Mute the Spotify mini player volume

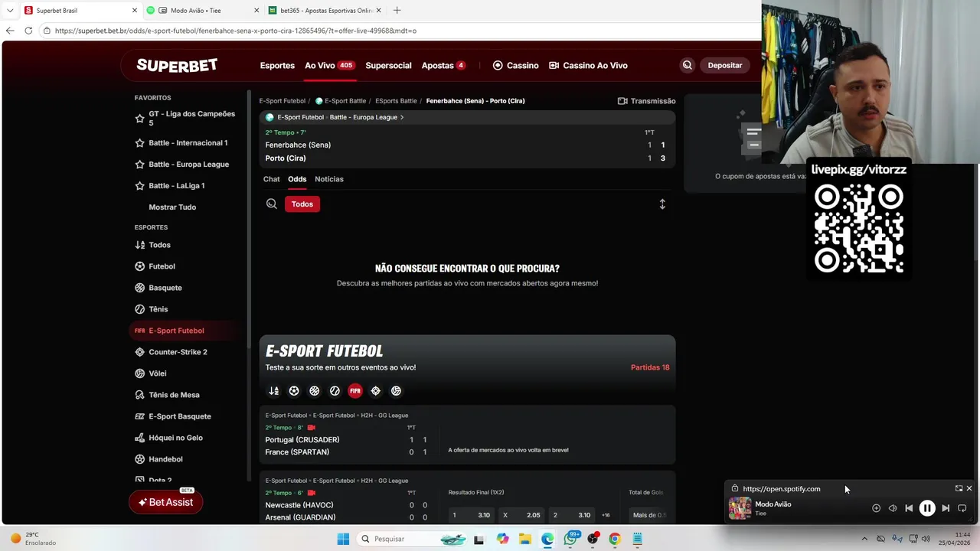893,508
